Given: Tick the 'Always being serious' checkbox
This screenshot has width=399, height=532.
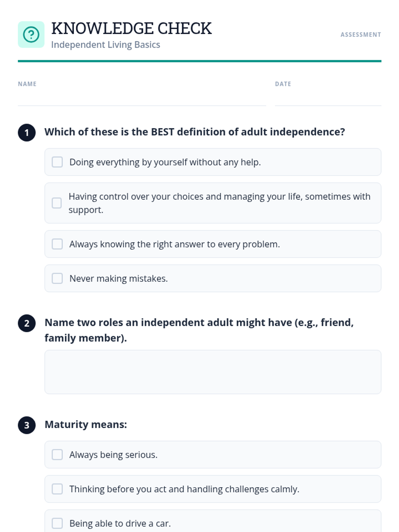Looking at the screenshot, I should click(57, 455).
